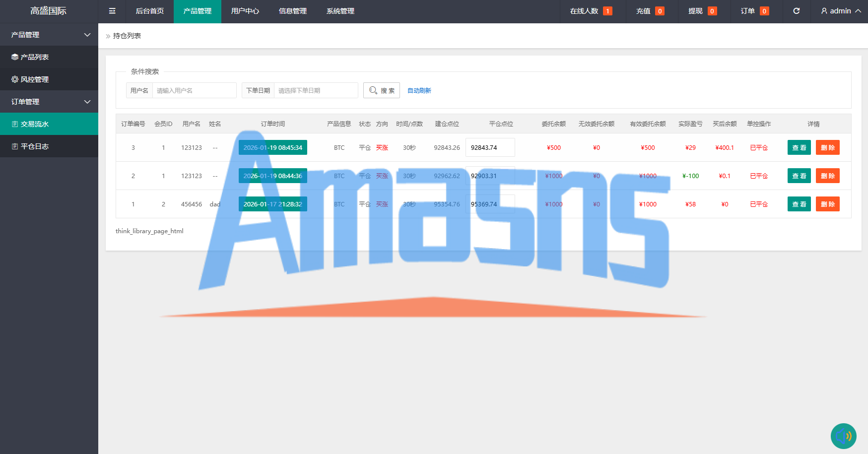Collapse the 产品管理 sidebar group
Screen dimensions: 868x454
click(49, 35)
